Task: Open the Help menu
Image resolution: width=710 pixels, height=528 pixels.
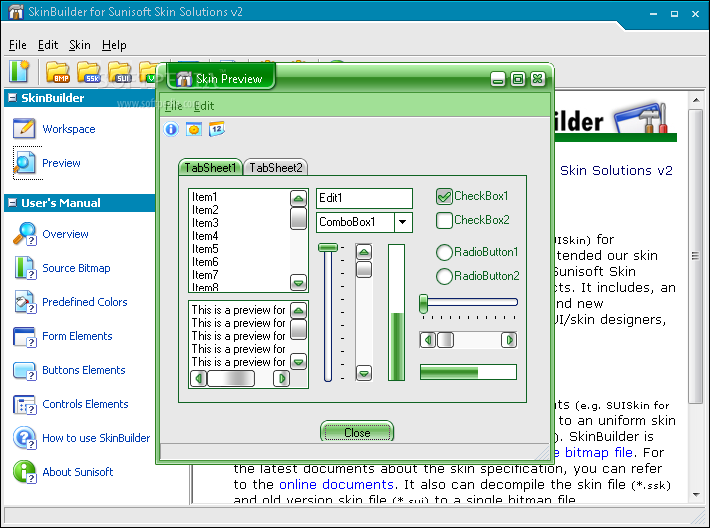Action: 114,45
